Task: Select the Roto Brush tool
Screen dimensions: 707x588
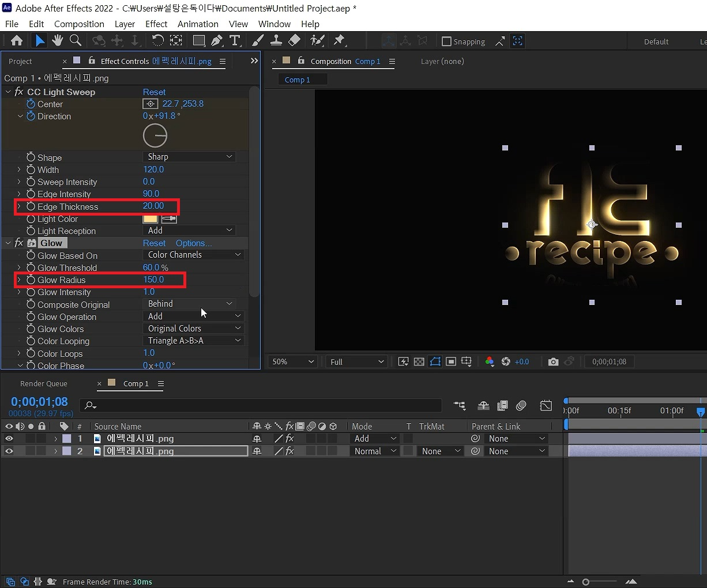Action: (x=317, y=41)
